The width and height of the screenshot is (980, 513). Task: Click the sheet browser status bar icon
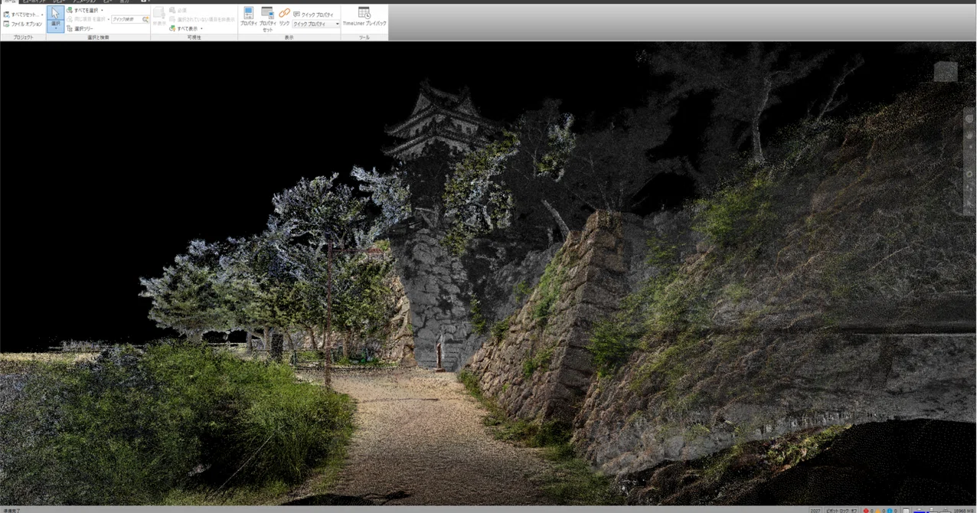(x=906, y=510)
